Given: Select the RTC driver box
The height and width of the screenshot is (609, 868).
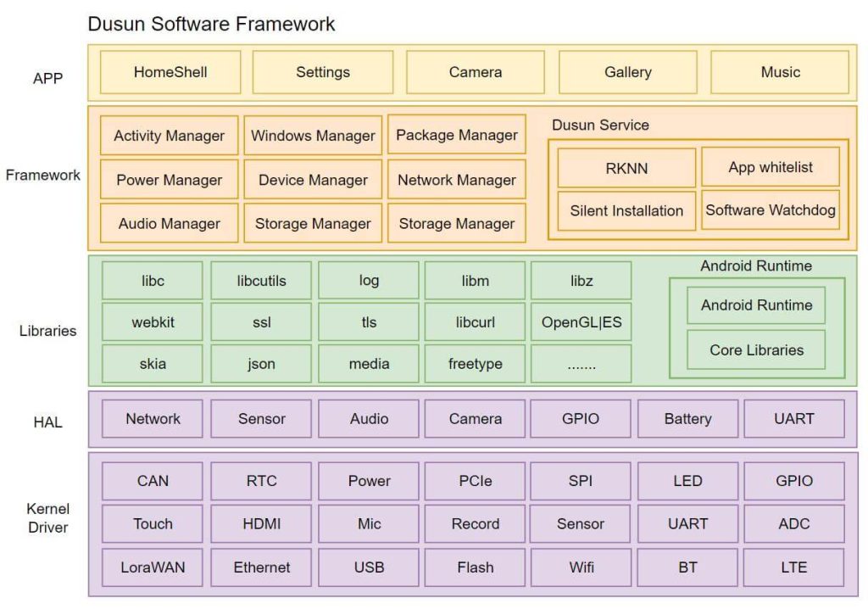Looking at the screenshot, I should 261,481.
